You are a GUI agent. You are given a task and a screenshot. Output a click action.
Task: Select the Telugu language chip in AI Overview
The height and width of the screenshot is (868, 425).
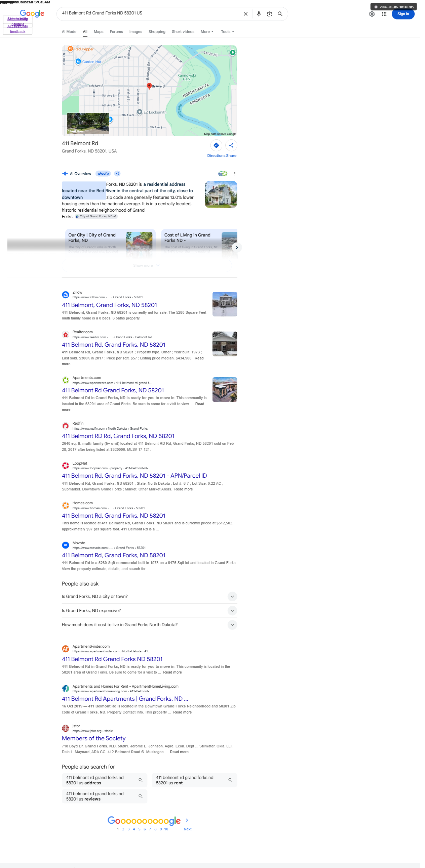(x=103, y=174)
